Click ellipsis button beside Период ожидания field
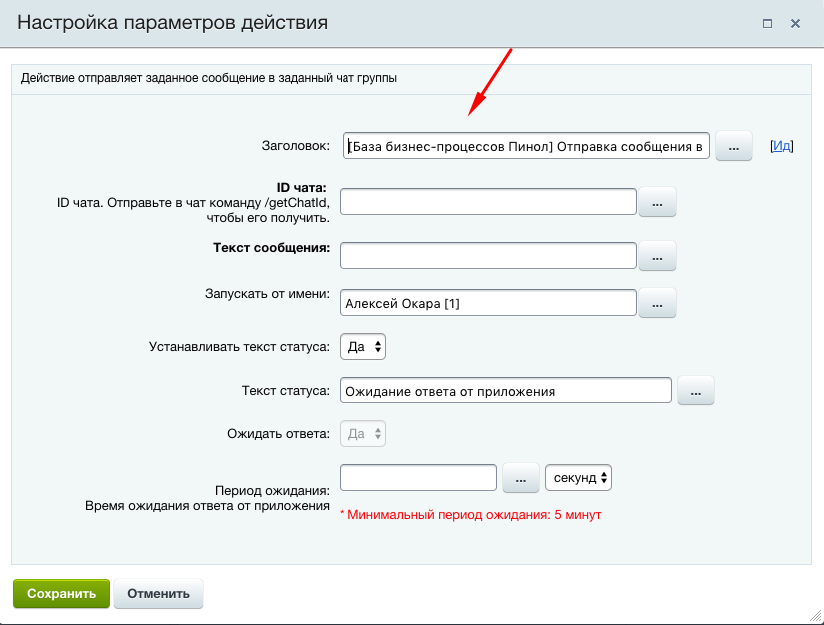824x625 pixels. [520, 478]
